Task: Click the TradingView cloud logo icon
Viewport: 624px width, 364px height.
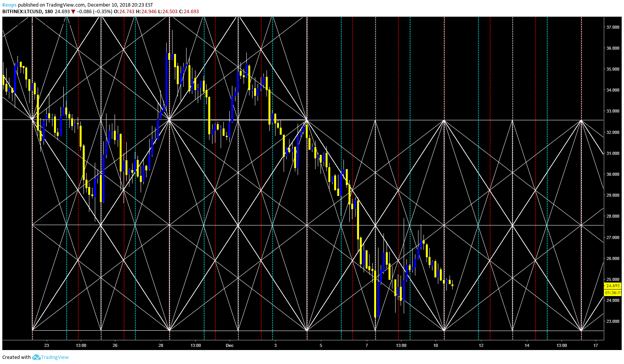Action: [x=36, y=357]
